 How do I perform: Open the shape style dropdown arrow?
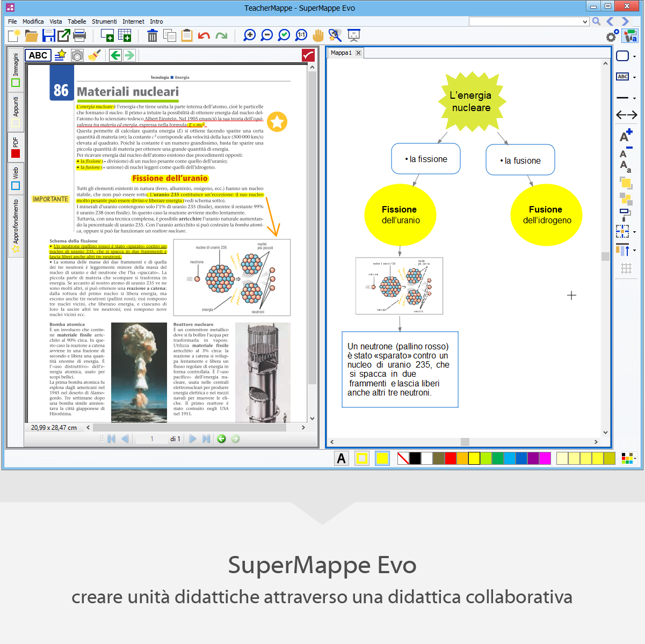click(634, 56)
